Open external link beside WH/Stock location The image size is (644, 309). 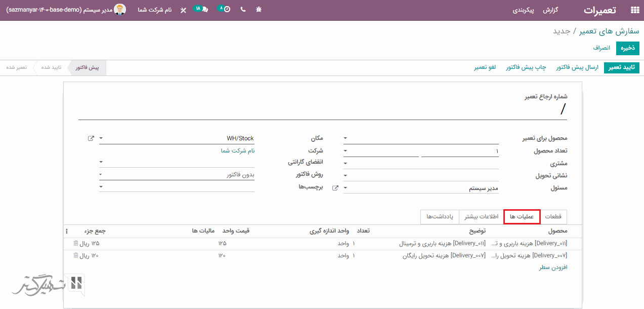point(91,138)
